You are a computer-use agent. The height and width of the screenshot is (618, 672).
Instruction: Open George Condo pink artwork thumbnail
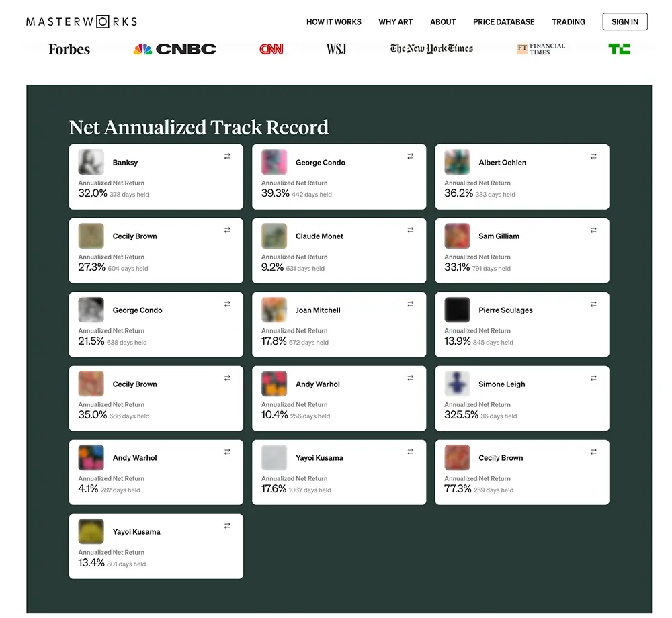tap(274, 162)
